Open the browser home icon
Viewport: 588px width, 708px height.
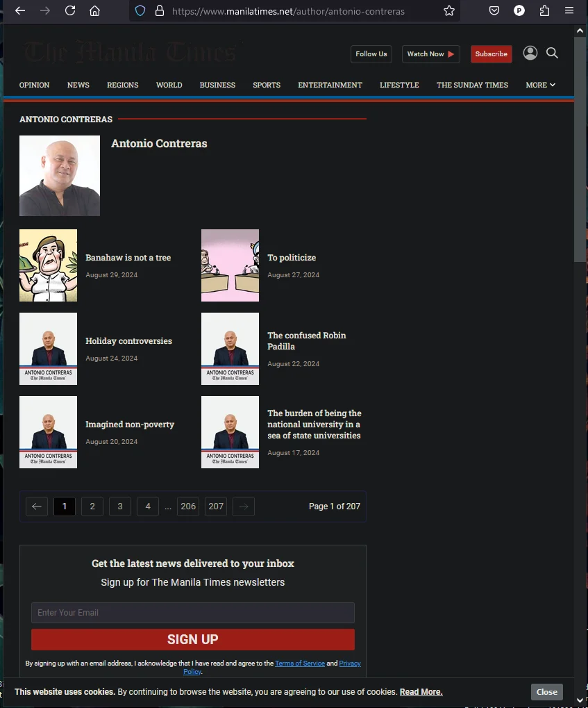(95, 10)
